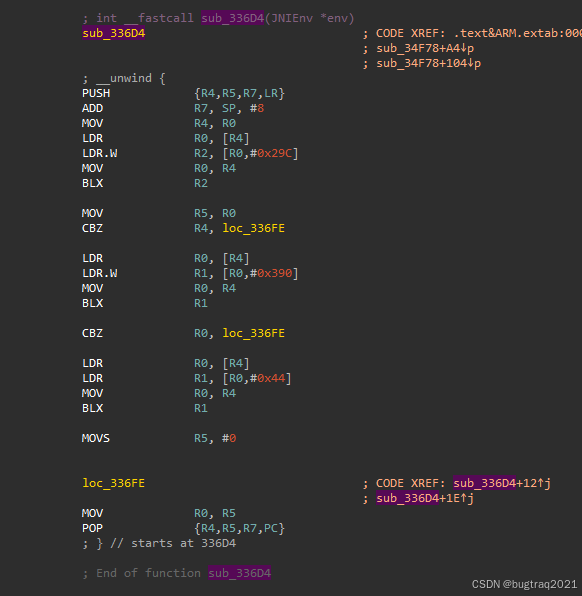582x596 pixels.
Task: Follow the sub_336D4+1E jump cross reference
Action: [425, 498]
